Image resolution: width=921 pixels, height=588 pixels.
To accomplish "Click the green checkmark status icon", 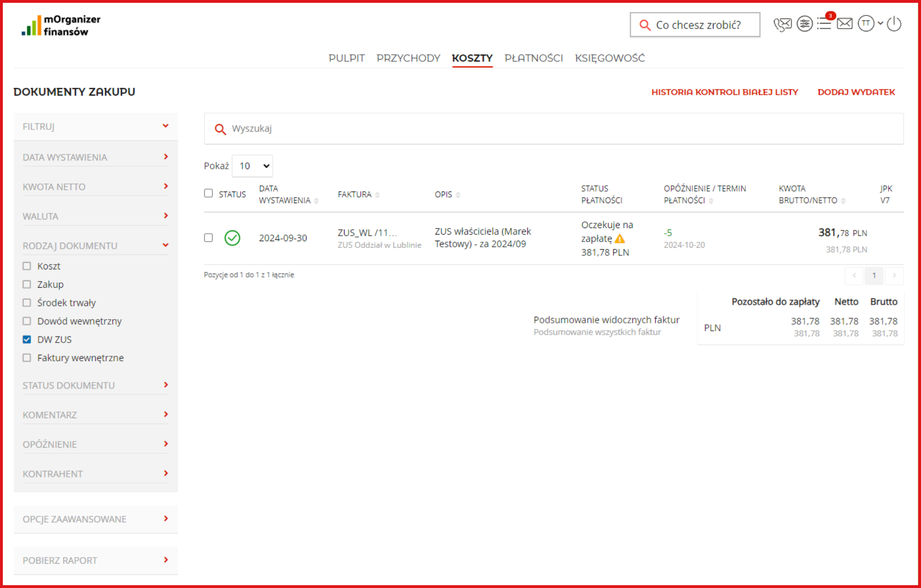I will click(x=232, y=238).
